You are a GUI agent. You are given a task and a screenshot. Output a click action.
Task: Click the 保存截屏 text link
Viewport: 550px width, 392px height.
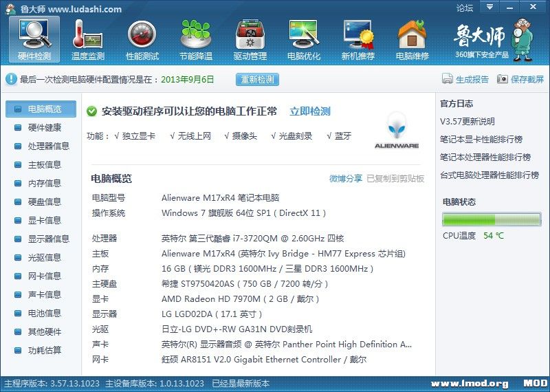527,79
